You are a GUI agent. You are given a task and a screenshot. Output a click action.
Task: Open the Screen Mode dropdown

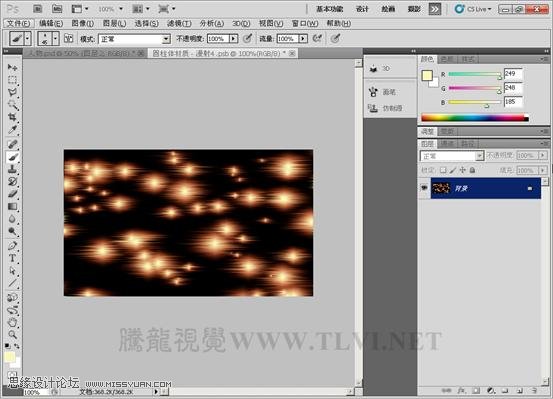[167, 9]
